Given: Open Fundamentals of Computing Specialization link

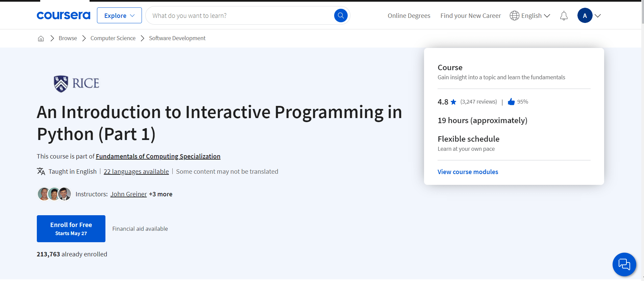Looking at the screenshot, I should point(158,157).
